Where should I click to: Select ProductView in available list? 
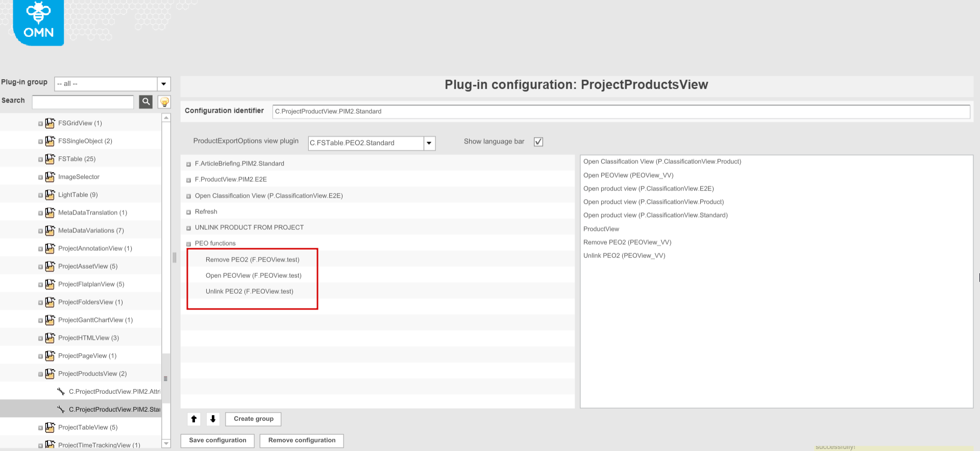point(601,229)
